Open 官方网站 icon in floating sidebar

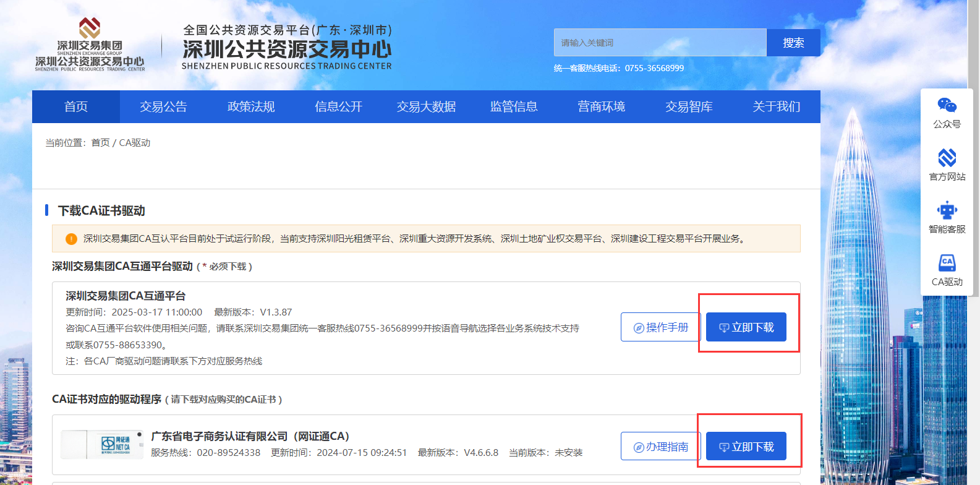click(x=947, y=158)
